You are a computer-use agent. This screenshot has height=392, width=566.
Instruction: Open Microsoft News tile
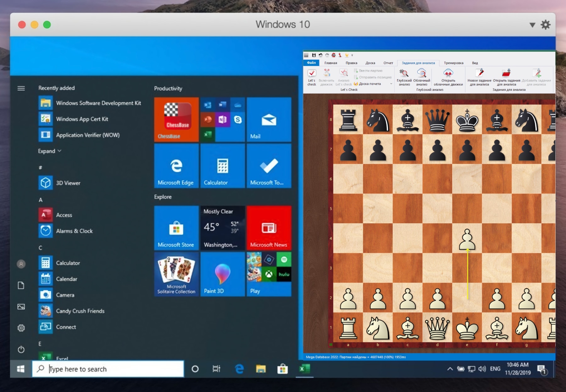click(x=269, y=228)
